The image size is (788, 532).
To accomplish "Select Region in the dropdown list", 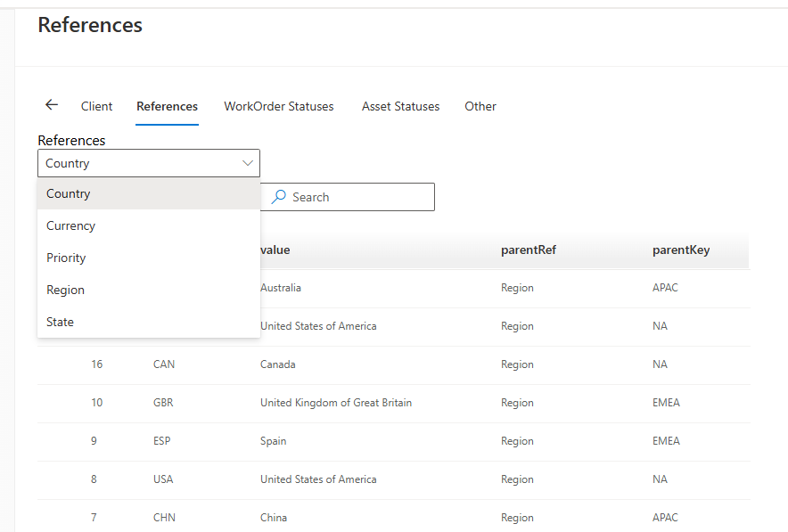I will click(x=149, y=291).
